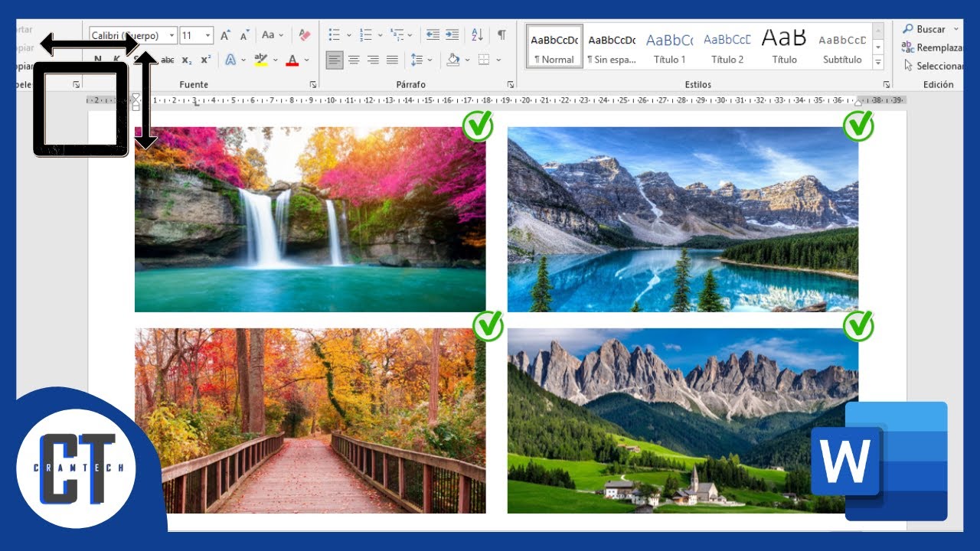Select the autumn bridge picture
Viewport: 980px width, 551px height.
(x=310, y=421)
